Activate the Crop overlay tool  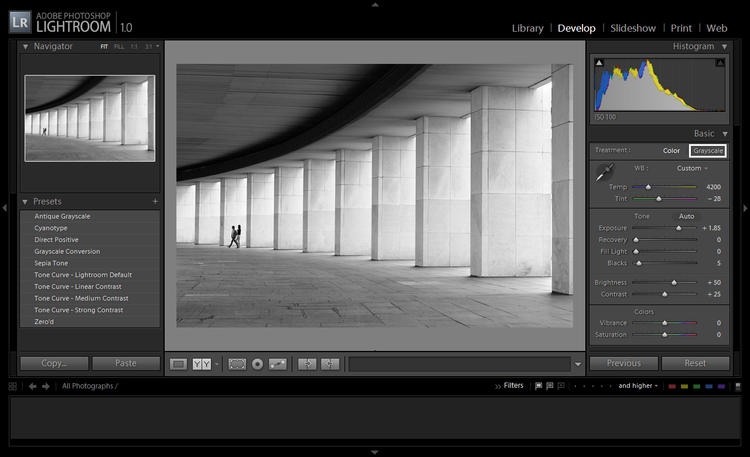(237, 364)
